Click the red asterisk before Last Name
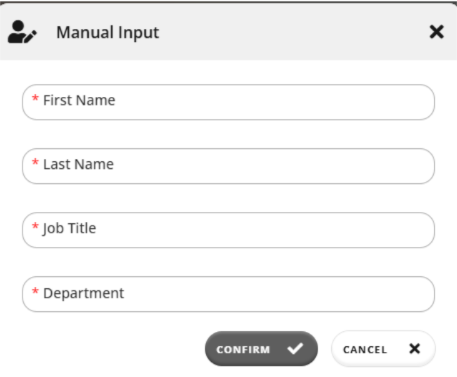 [x=35, y=162]
